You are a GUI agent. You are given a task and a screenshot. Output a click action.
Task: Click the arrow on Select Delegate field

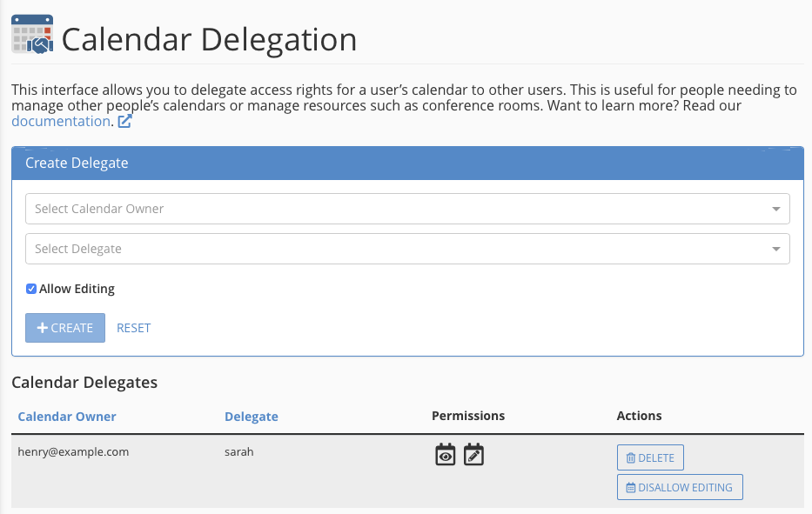coord(775,249)
